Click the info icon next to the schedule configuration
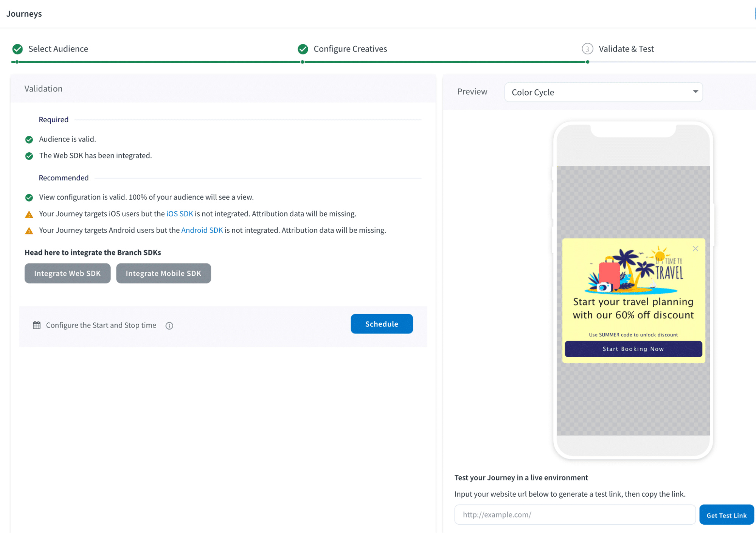This screenshot has width=756, height=533. tap(169, 325)
